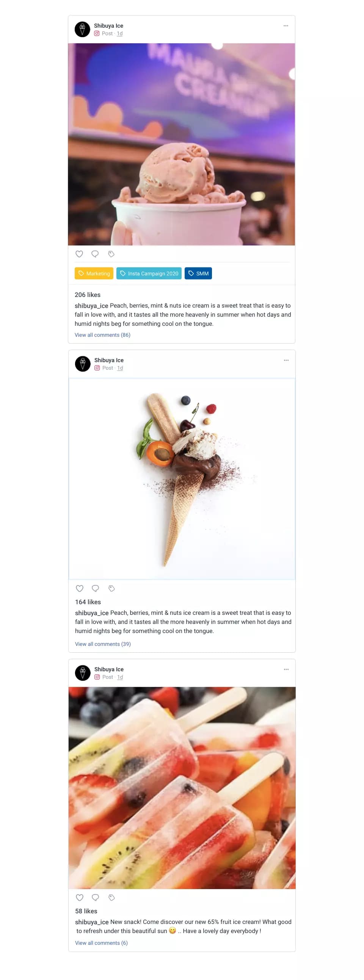This screenshot has height=980, width=364.
Task: Like the ice cream cone post
Action: click(80, 588)
